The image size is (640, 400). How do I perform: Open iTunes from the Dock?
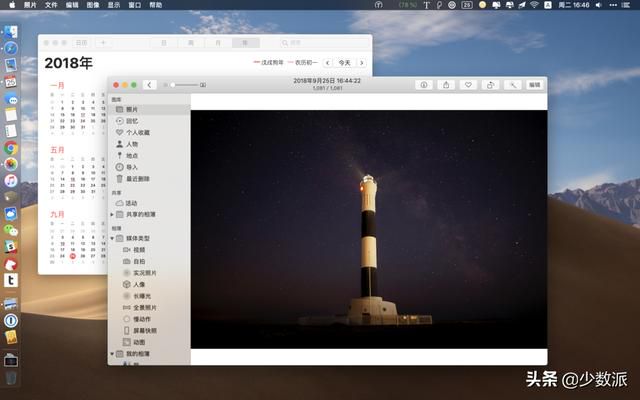(x=11, y=180)
